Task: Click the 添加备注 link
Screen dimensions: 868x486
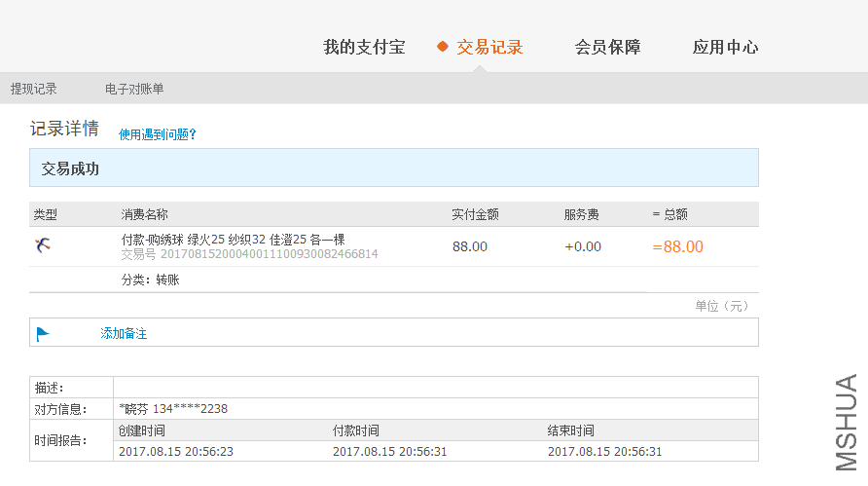Action: coord(124,333)
